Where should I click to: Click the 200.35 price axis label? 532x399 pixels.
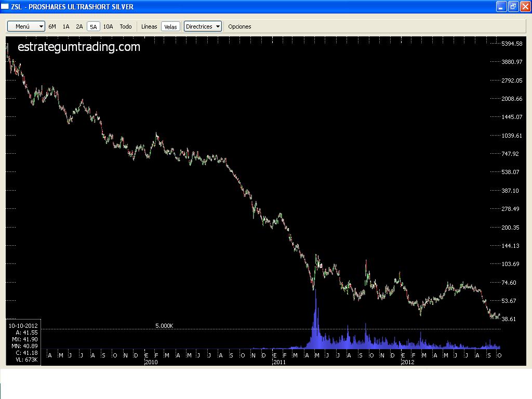coord(510,228)
